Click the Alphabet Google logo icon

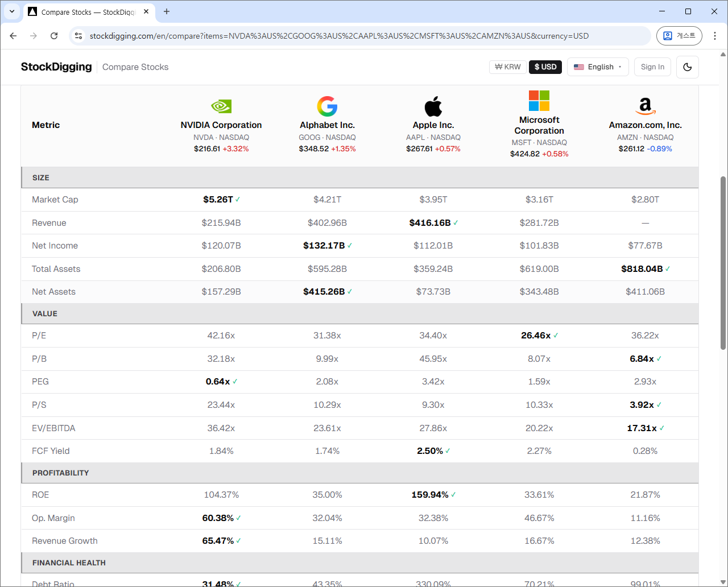[327, 106]
